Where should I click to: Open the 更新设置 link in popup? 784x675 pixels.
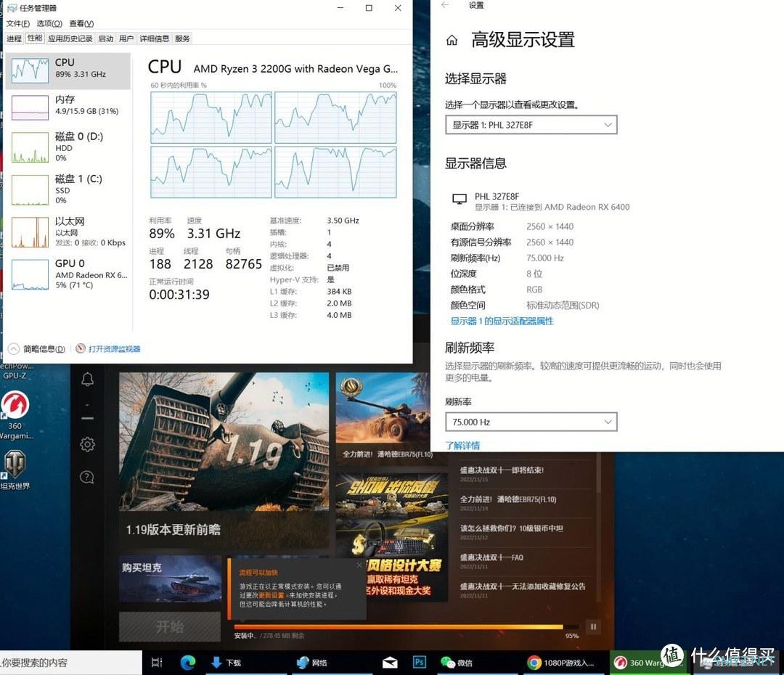[271, 595]
